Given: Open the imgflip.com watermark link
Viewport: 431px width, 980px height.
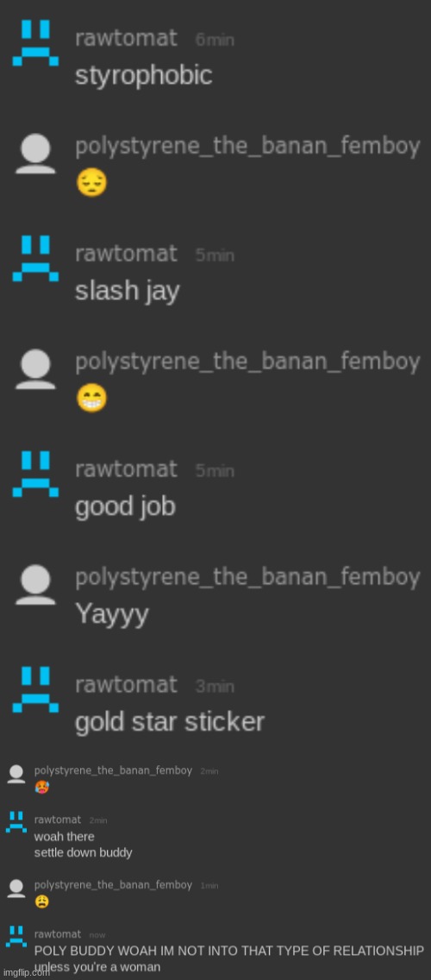Looking at the screenshot, I should pyautogui.click(x=26, y=972).
